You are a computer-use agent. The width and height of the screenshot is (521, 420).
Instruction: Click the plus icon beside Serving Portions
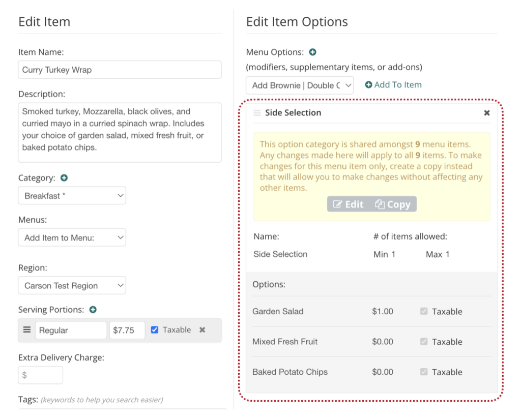pos(93,310)
